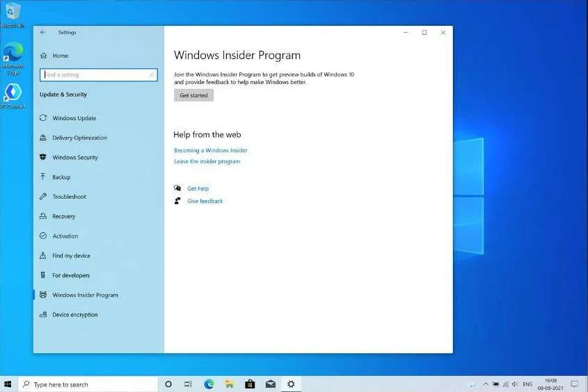Open Task View on the taskbar
The width and height of the screenshot is (588, 392).
(x=189, y=384)
